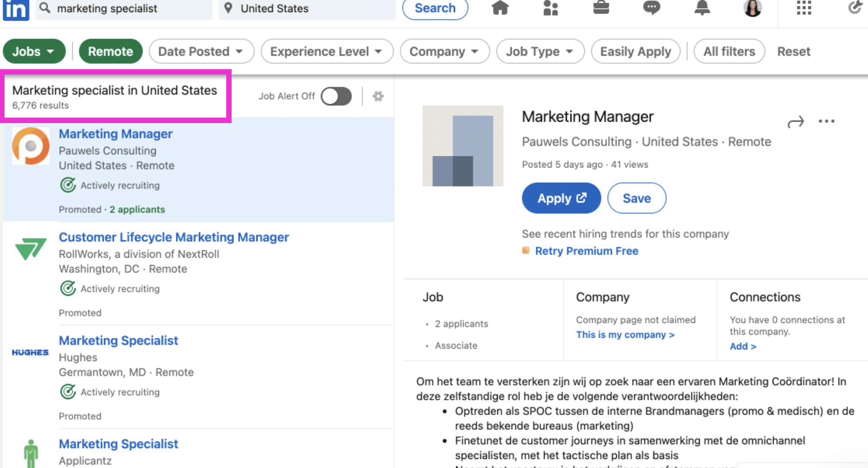
Task: Open My Network people icon
Action: pos(550,8)
